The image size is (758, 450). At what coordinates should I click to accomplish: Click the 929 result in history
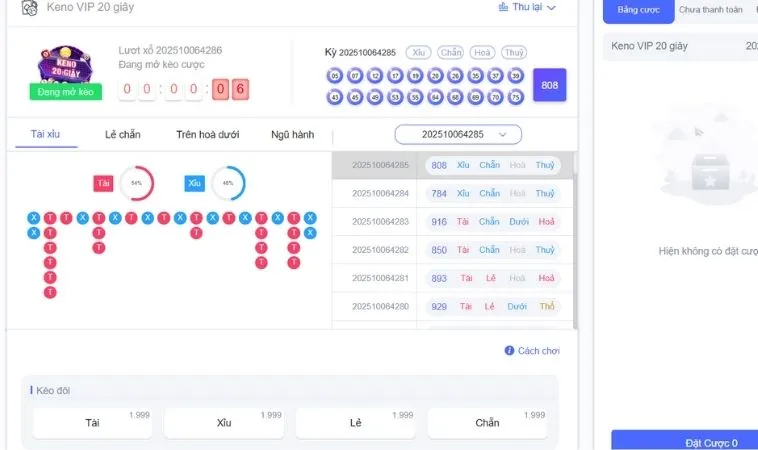click(439, 306)
